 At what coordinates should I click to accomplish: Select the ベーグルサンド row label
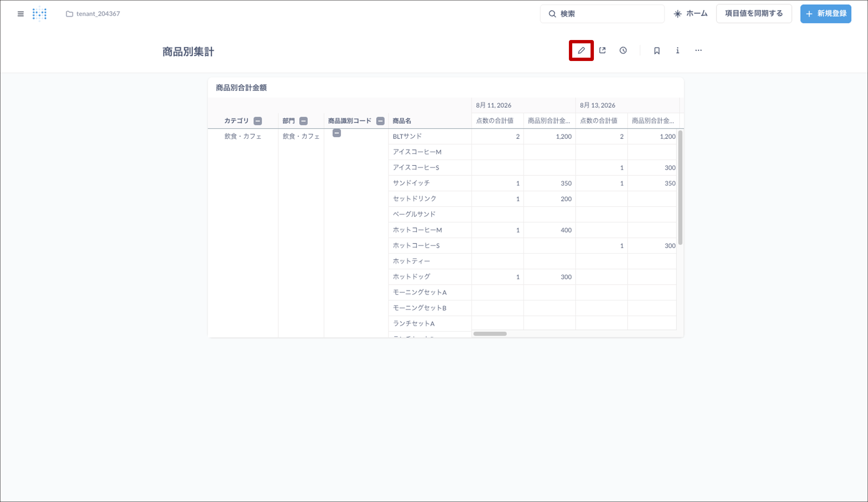(414, 214)
